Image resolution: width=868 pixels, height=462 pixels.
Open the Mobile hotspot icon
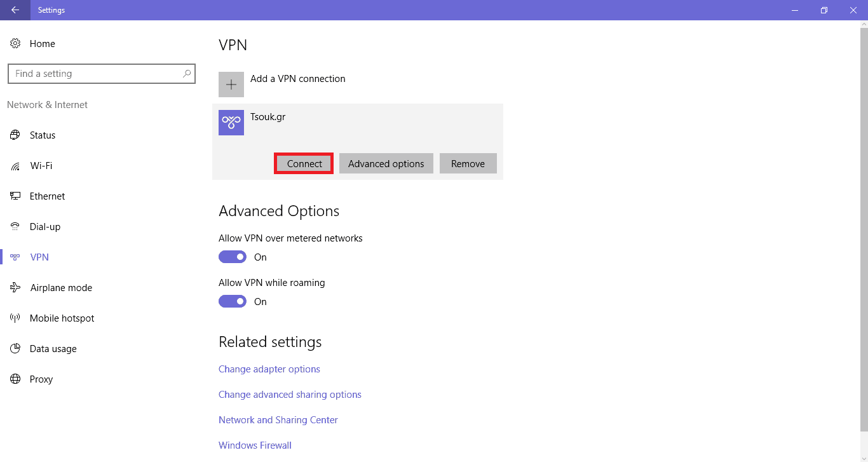(15, 318)
